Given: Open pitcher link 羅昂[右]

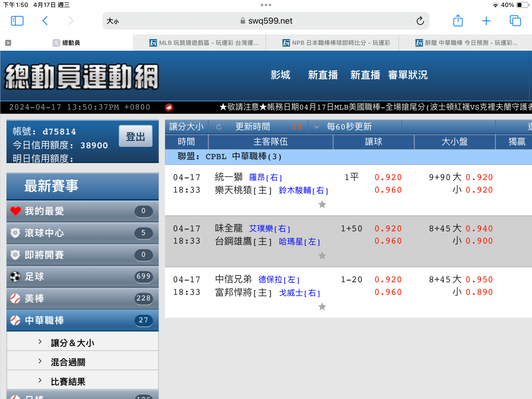Looking at the screenshot, I should pos(266,177).
